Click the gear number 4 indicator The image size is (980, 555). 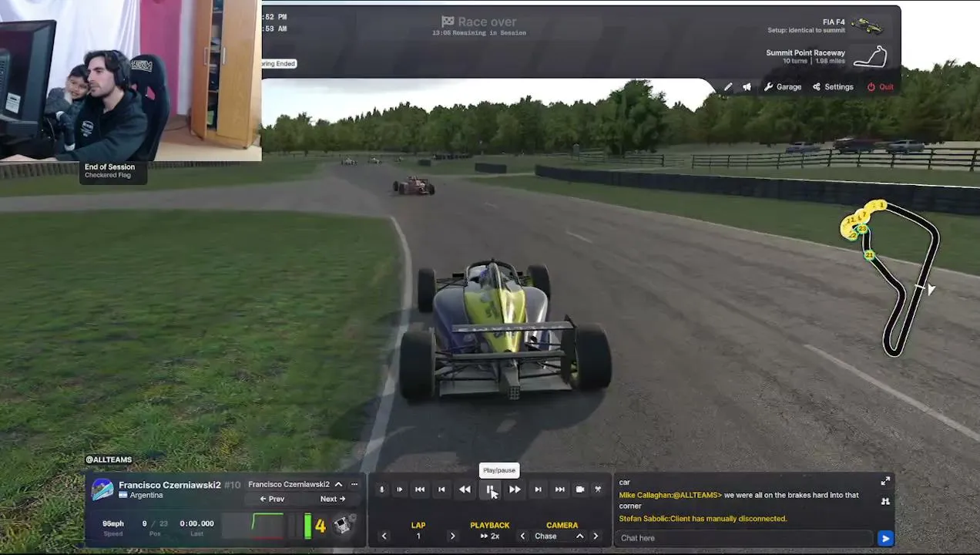point(321,526)
